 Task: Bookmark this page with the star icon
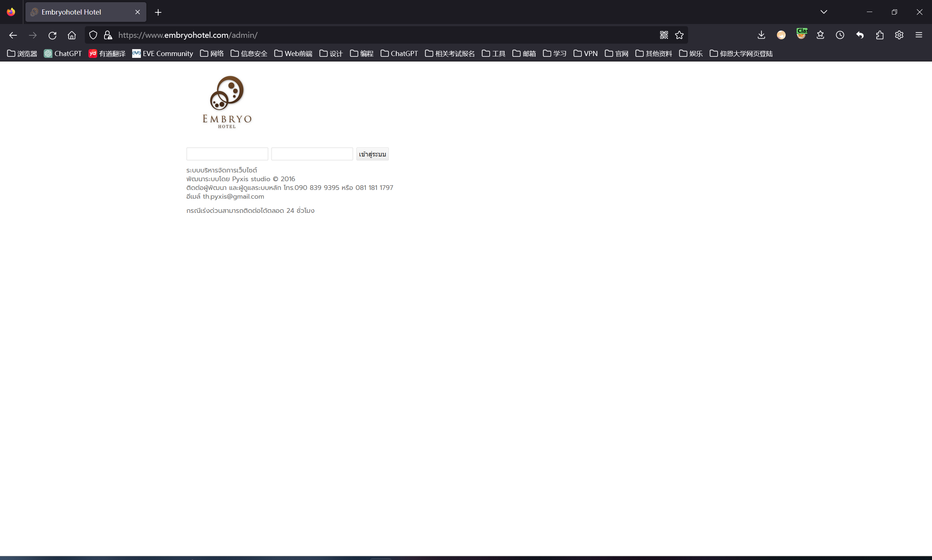point(679,35)
